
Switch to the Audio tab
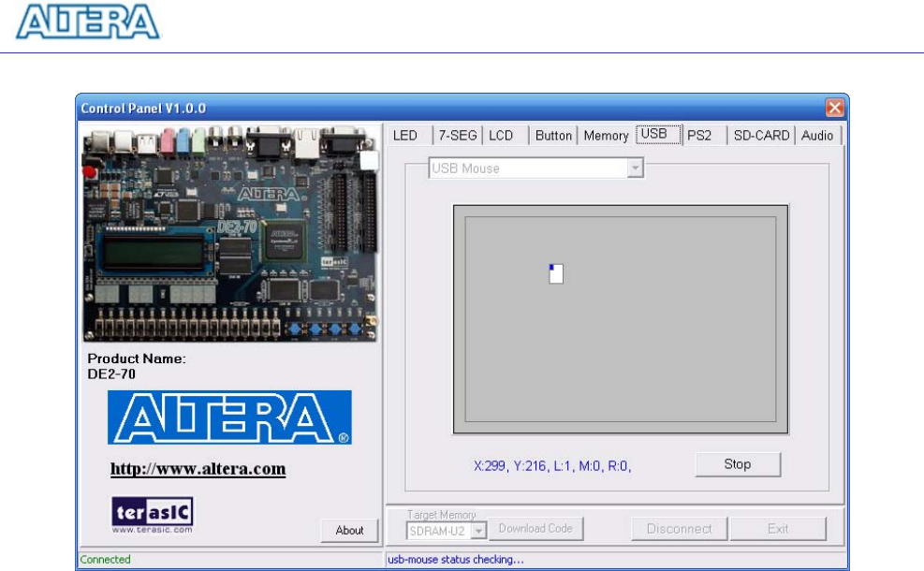818,136
